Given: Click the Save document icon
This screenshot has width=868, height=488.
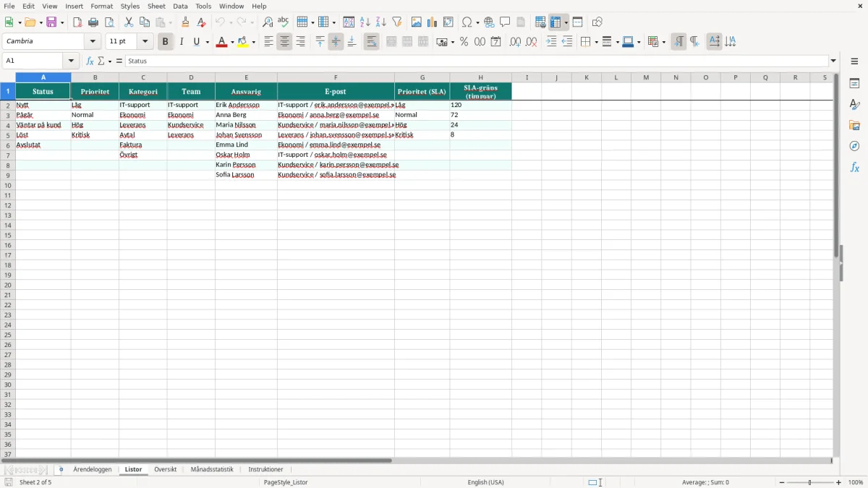Looking at the screenshot, I should click(51, 22).
